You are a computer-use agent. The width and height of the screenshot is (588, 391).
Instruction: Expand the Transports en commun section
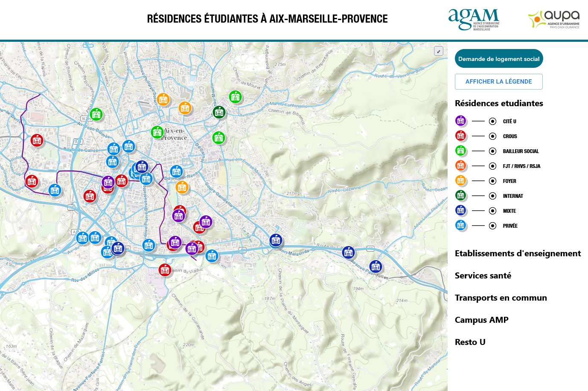[x=501, y=298]
